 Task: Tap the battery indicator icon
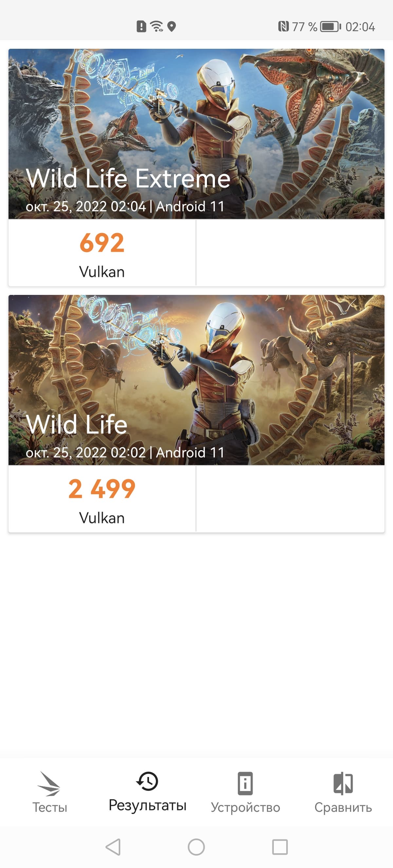[330, 26]
